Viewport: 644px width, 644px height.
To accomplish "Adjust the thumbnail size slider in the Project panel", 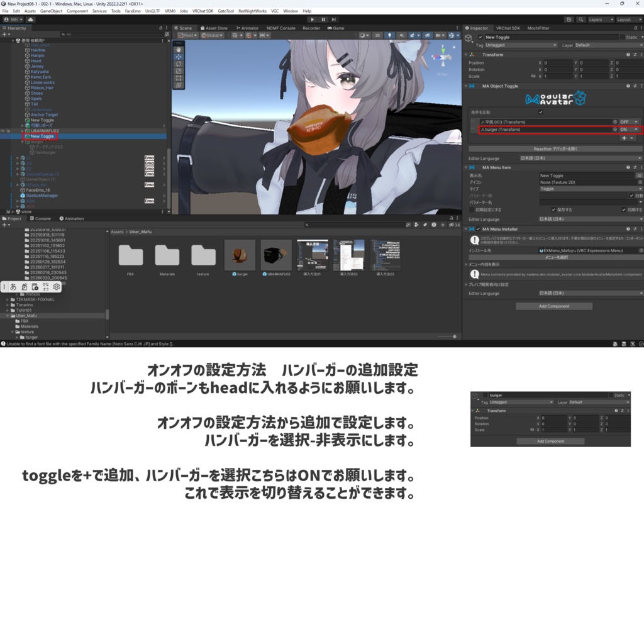I will [x=455, y=336].
